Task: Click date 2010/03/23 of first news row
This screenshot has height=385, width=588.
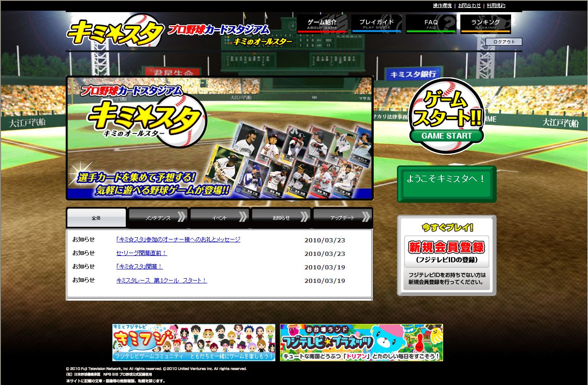Action: 325,241
